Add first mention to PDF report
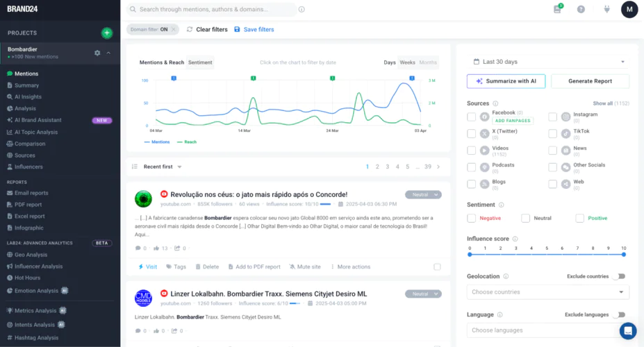Viewport: 644px width, 347px height. 254,267
